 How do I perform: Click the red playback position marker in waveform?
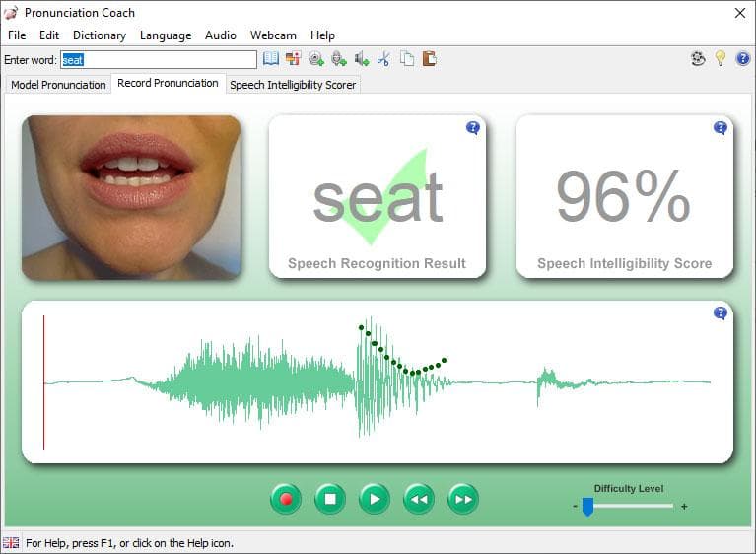point(44,382)
